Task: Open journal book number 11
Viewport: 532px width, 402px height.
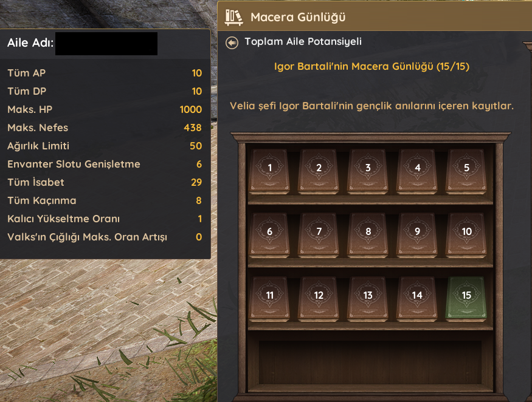Action: (269, 299)
